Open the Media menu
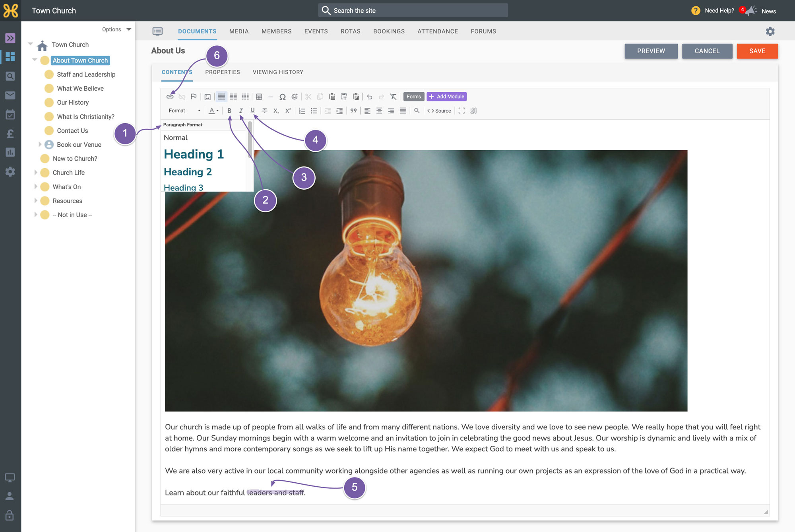Screen dimensions: 795x532 239,31
